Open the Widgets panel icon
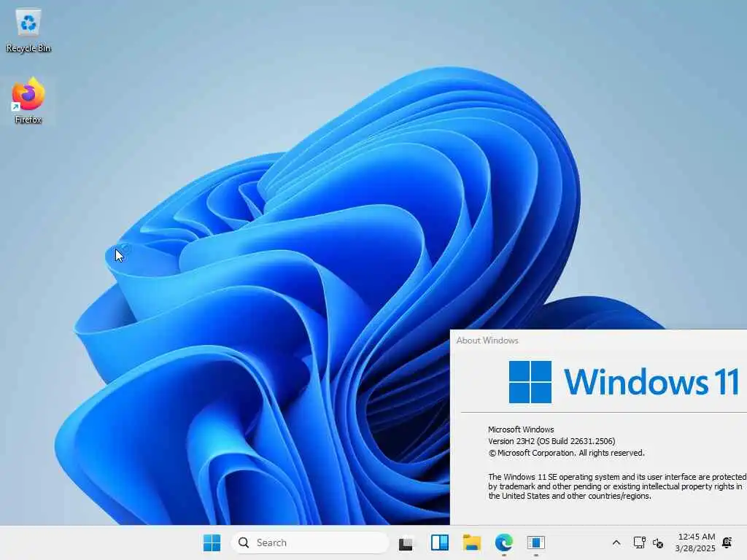 pos(440,542)
